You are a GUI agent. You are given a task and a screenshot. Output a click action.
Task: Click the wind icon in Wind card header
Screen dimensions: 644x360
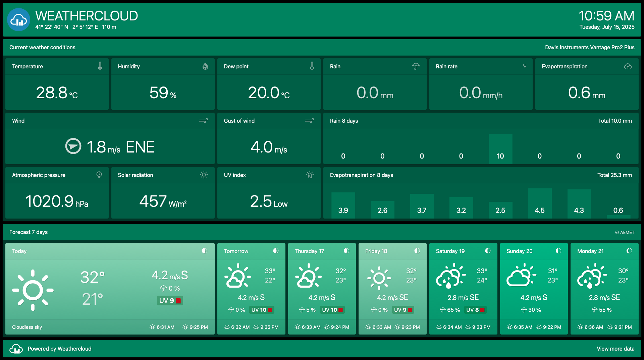[x=204, y=121]
